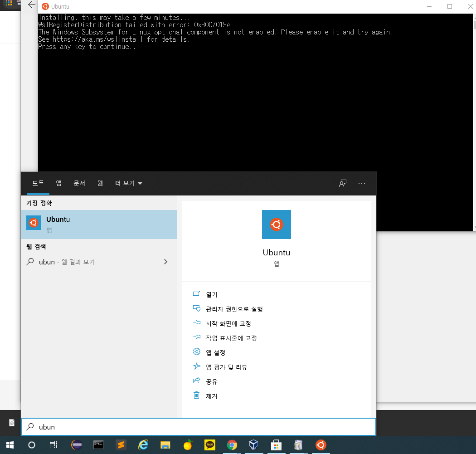This screenshot has width=476, height=454.
Task: Open Microsoft Store from taskbar
Action: click(276, 445)
